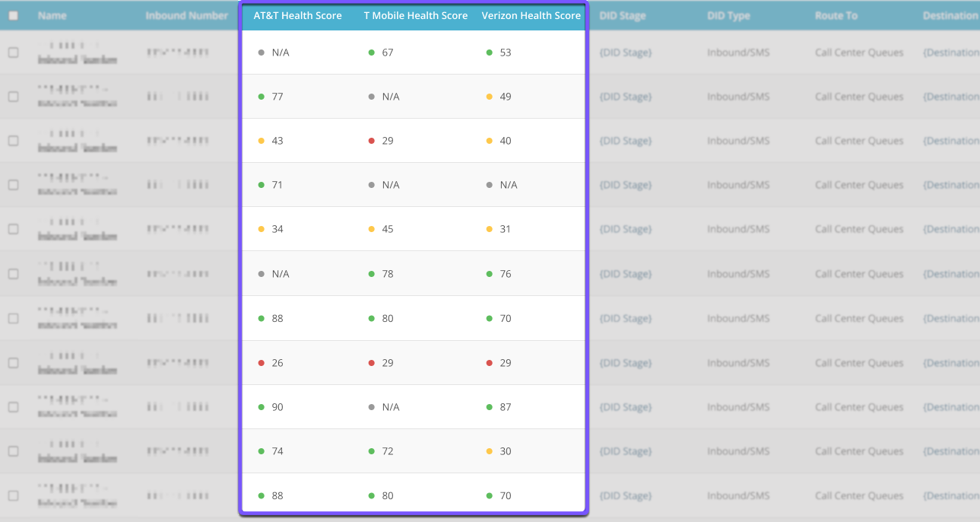
Task: Click the green dot next to AT&T score 90
Action: 262,407
